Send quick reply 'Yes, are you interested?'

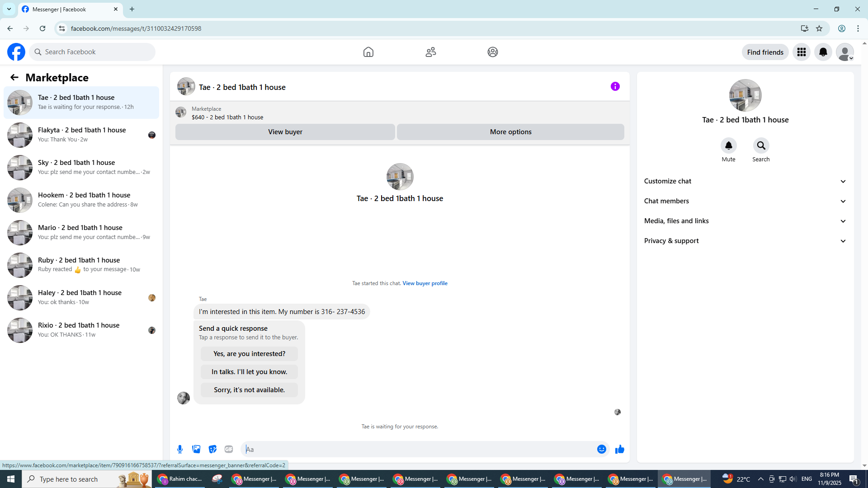coord(249,354)
